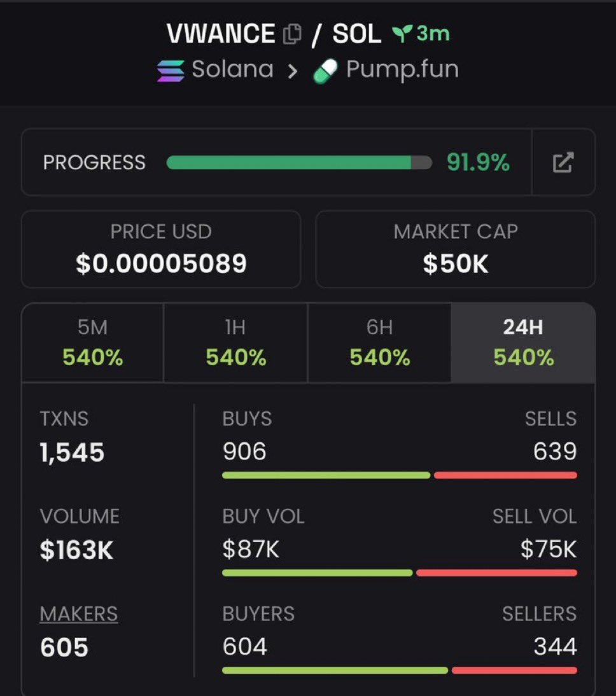Screen dimensions: 616x696
Task: Click the Pump.fun breadcrumb text
Action: tap(402, 69)
